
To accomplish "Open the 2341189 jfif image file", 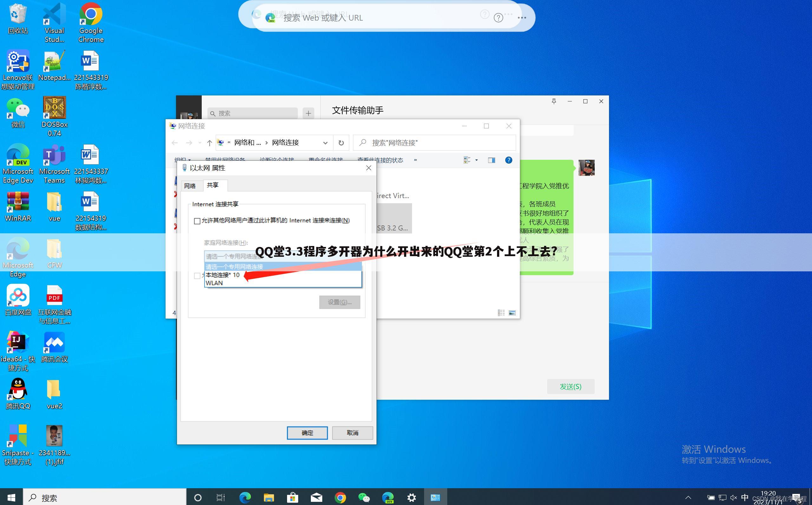I will pyautogui.click(x=54, y=445).
